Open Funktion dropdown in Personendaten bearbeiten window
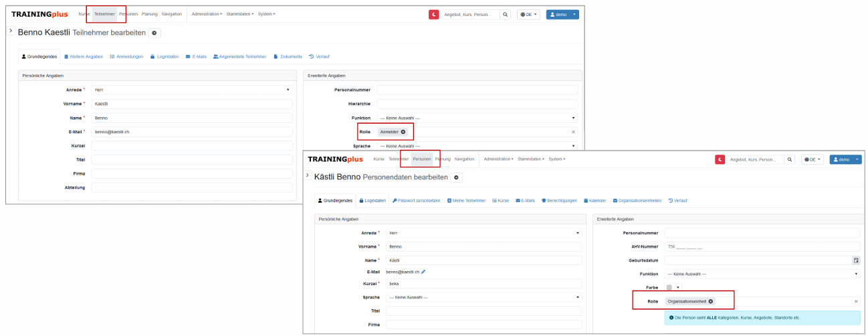Screen dimensions: 868x336 [x=762, y=274]
